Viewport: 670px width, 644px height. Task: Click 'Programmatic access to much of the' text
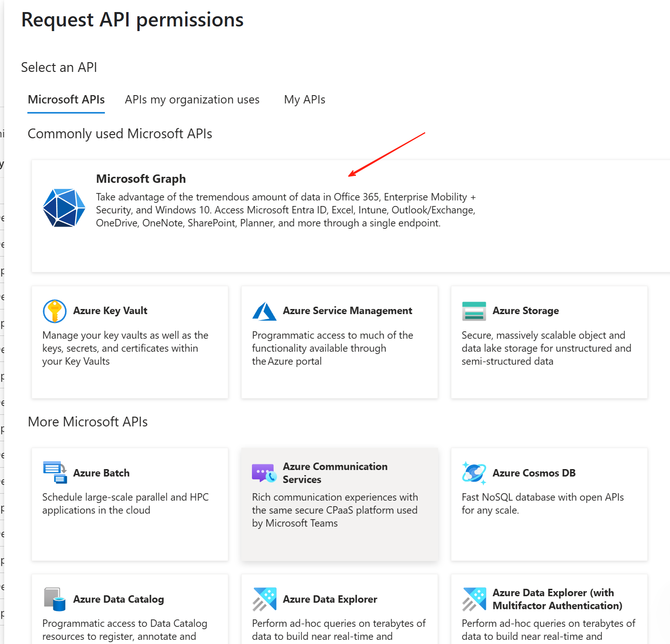click(333, 348)
